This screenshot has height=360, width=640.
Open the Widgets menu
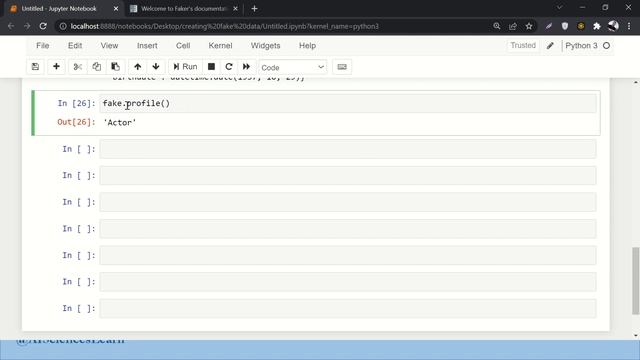point(265,46)
